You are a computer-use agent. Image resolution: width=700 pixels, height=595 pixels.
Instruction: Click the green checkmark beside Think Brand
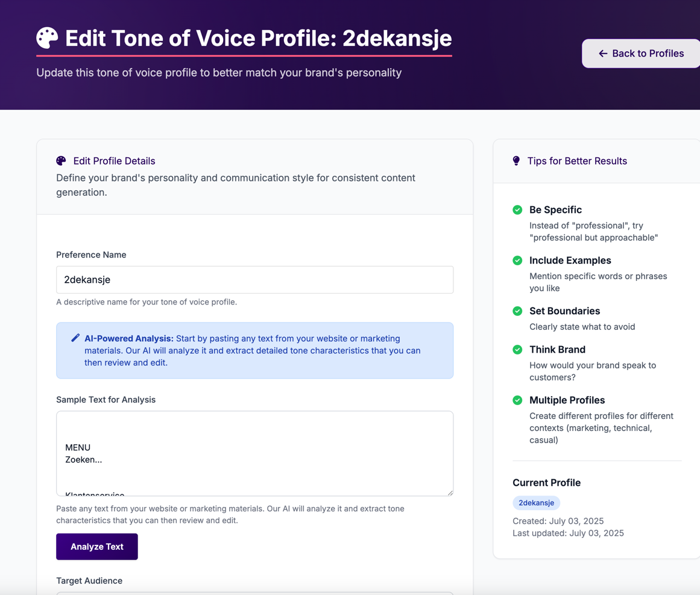tap(517, 350)
